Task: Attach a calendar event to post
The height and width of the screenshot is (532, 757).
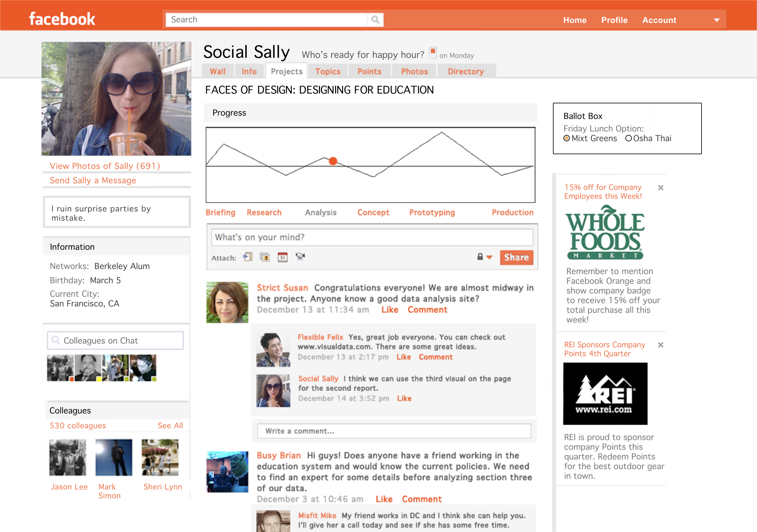Action: tap(283, 257)
